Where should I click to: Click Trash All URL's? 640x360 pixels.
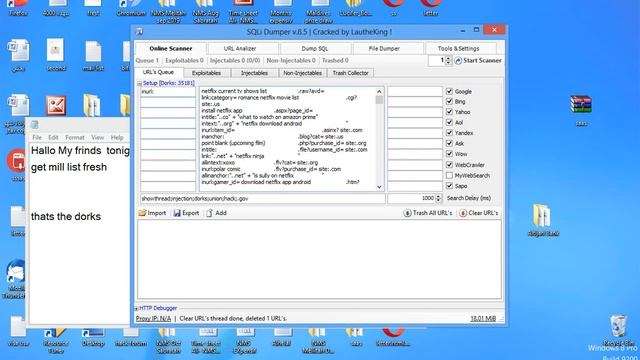point(428,213)
